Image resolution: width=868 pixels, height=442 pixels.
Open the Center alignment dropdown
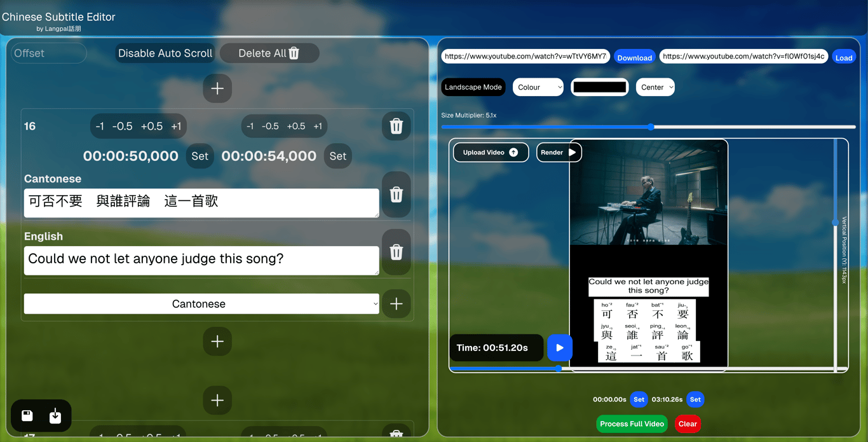click(x=655, y=87)
